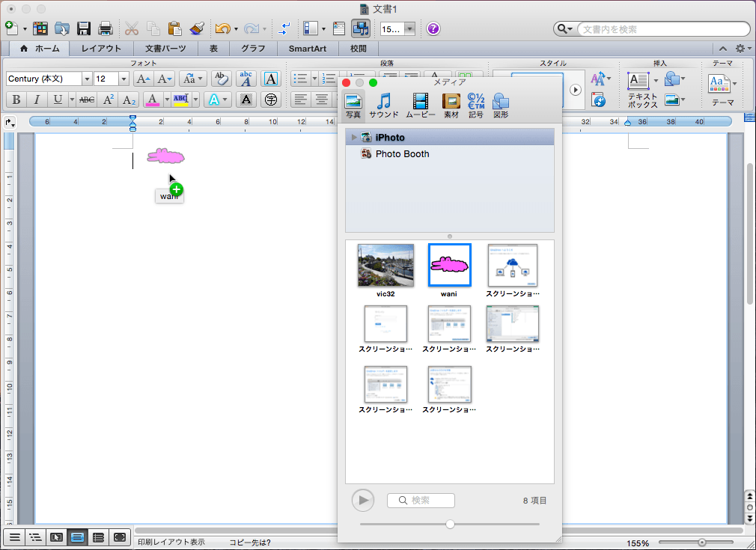The width and height of the screenshot is (756, 550).
Task: Switch to the 文書パーツ ribbon tab
Action: (x=165, y=49)
